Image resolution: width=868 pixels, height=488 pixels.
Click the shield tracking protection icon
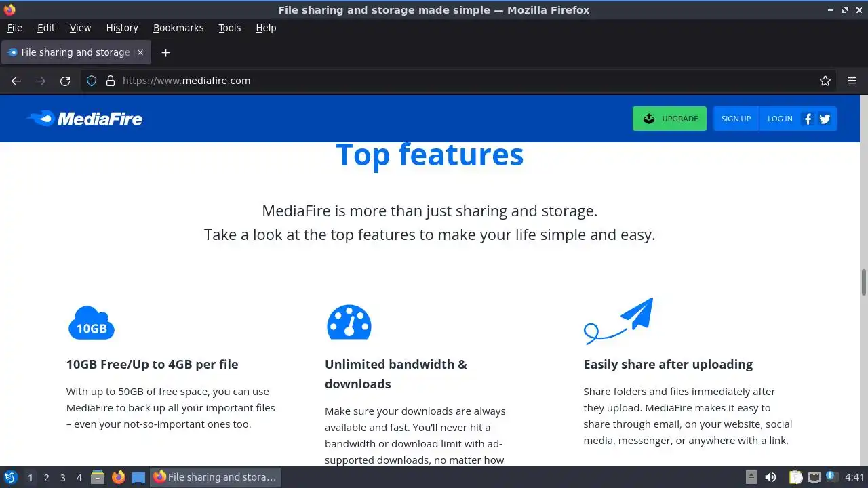tap(92, 81)
